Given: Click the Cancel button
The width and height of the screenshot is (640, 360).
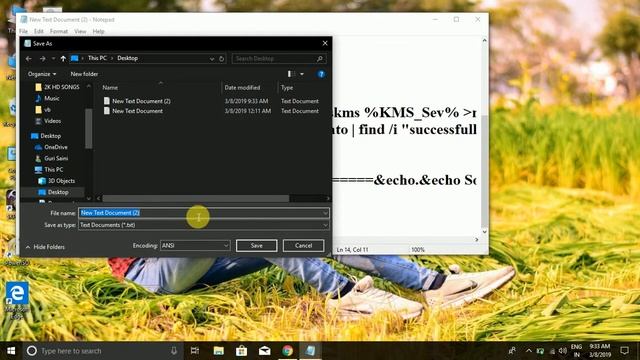Looking at the screenshot, I should point(304,245).
